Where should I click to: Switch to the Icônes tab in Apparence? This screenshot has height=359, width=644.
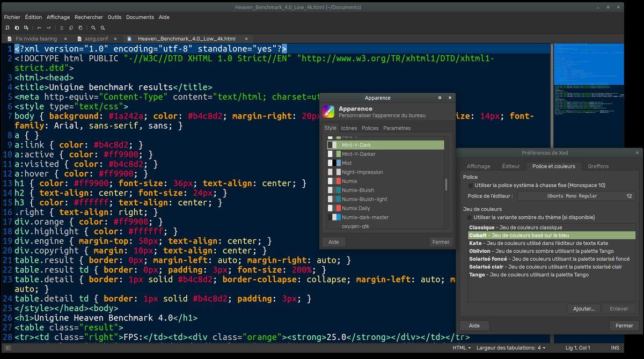pos(349,128)
